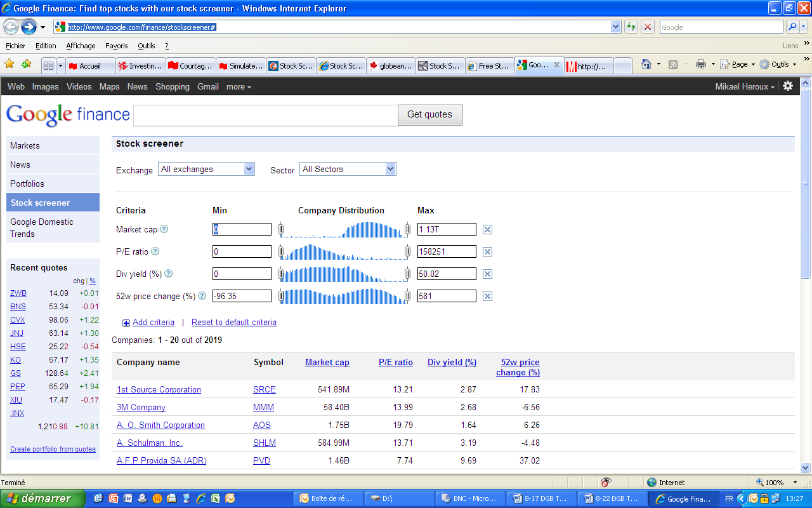Sort by the Market cap column header
Viewport: 812px width, 508px height.
point(327,362)
